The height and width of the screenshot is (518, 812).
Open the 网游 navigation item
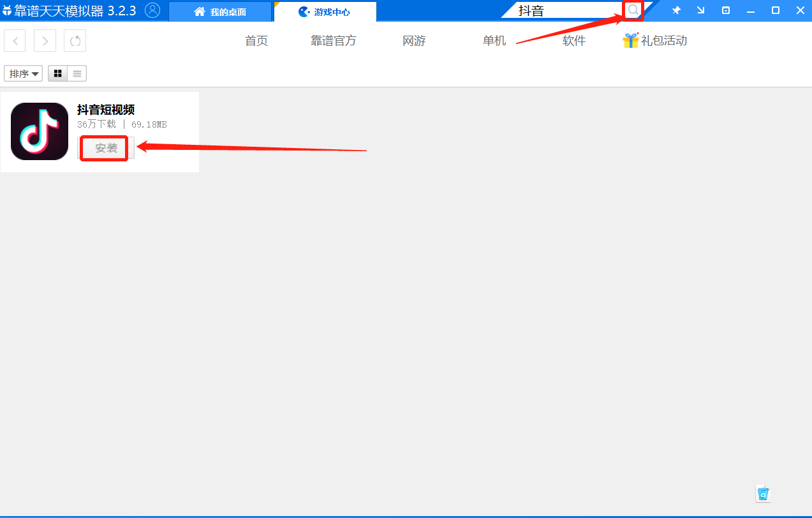414,41
